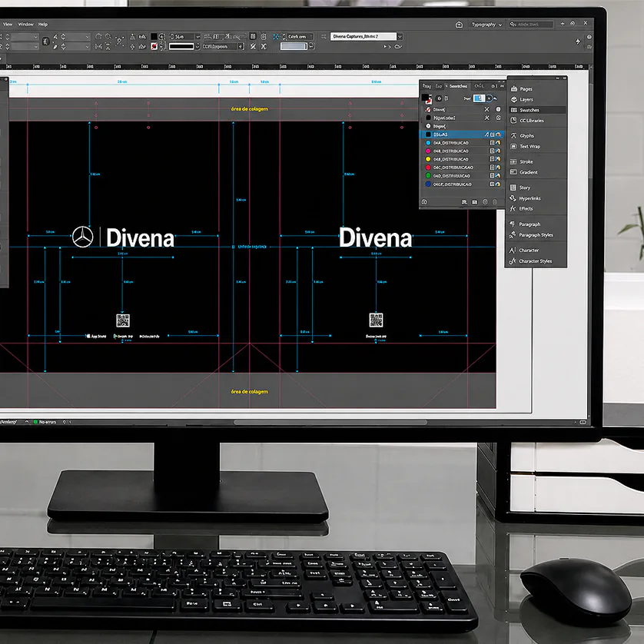
Task: Switch to the tab right of Swatches
Action: coord(479,86)
